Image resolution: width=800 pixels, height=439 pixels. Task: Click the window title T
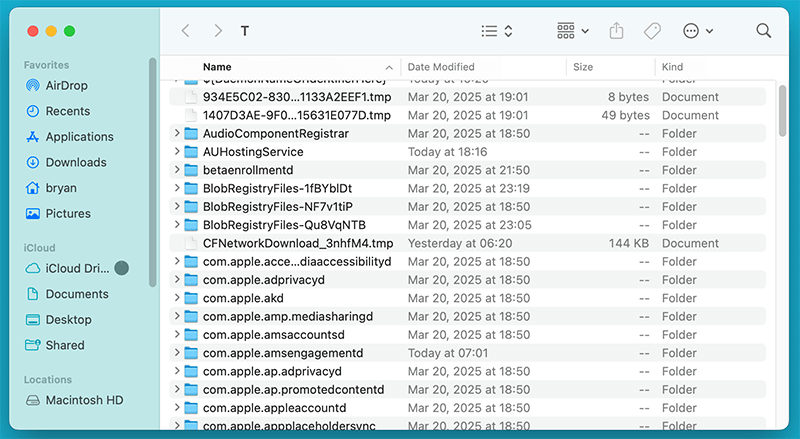245,31
